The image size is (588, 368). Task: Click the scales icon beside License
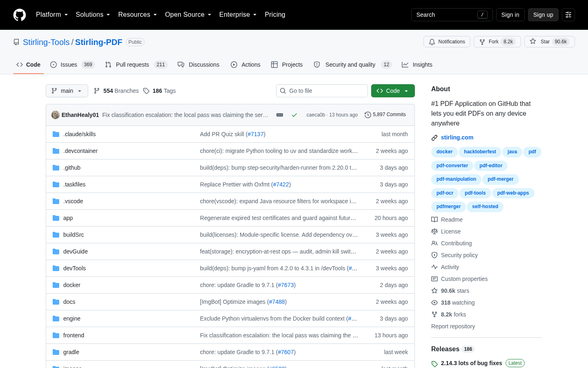pyautogui.click(x=434, y=231)
